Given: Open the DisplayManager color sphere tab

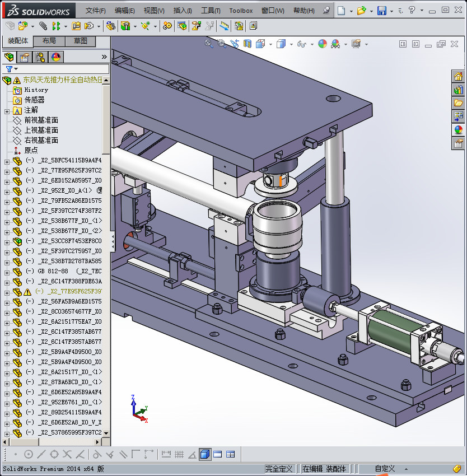Looking at the screenshot, I should [56, 57].
